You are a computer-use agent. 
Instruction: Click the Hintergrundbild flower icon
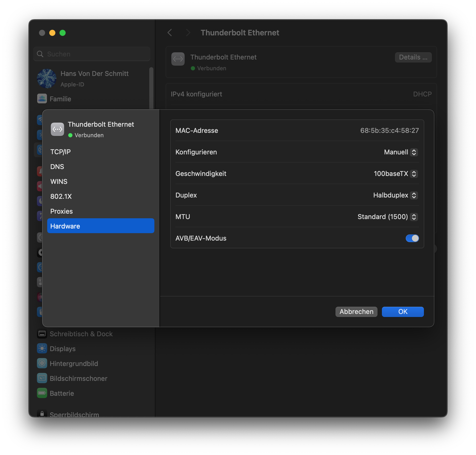coord(42,363)
